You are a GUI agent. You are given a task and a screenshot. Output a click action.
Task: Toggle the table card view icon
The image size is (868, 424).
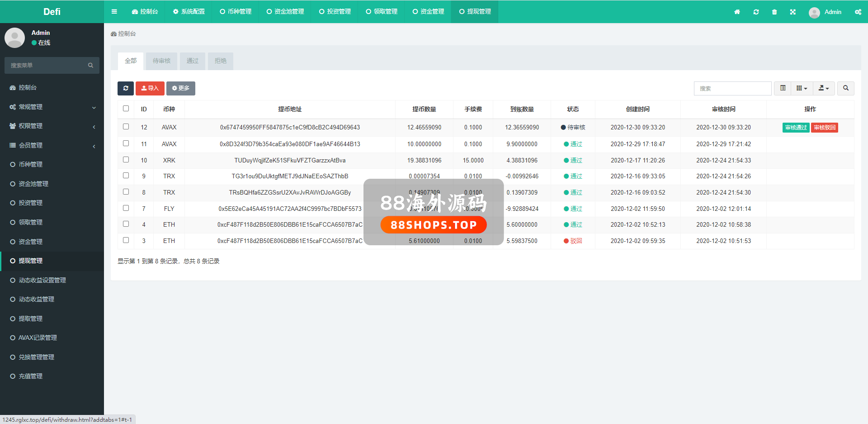click(783, 88)
